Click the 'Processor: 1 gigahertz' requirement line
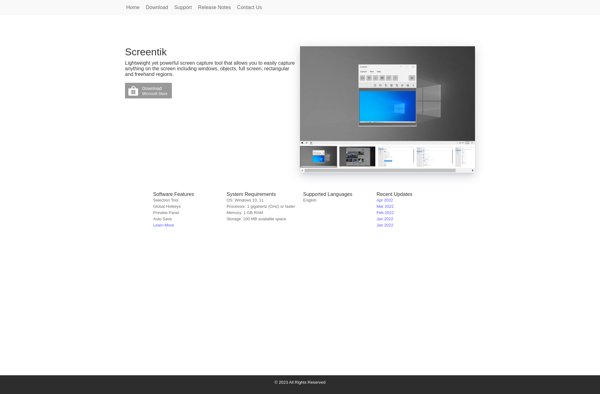 261,207
